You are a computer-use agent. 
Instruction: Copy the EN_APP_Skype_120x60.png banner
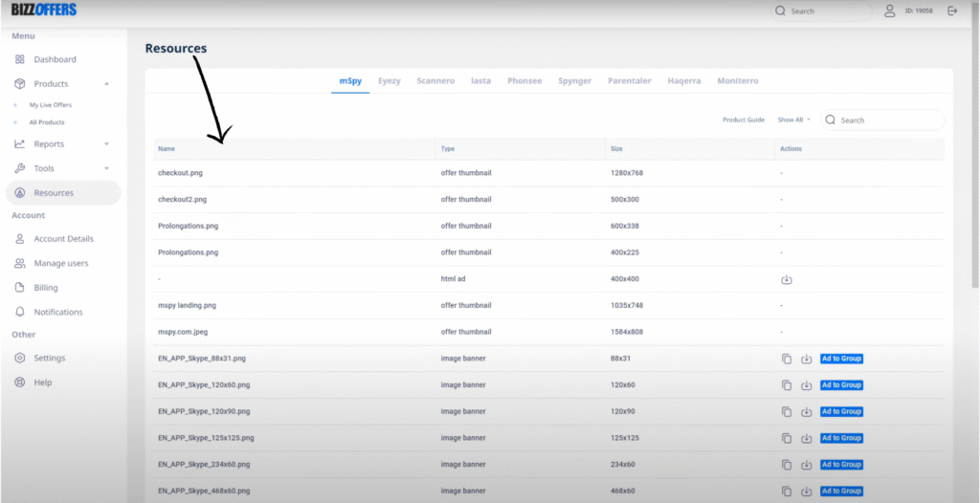[787, 385]
